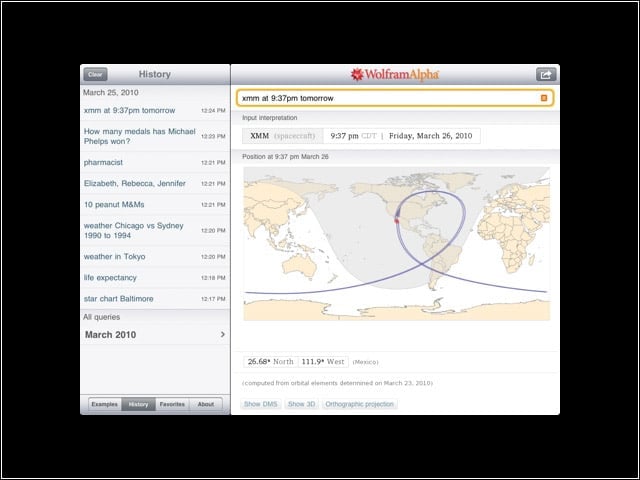Open the About tab
Image resolution: width=640 pixels, height=480 pixels.
206,404
